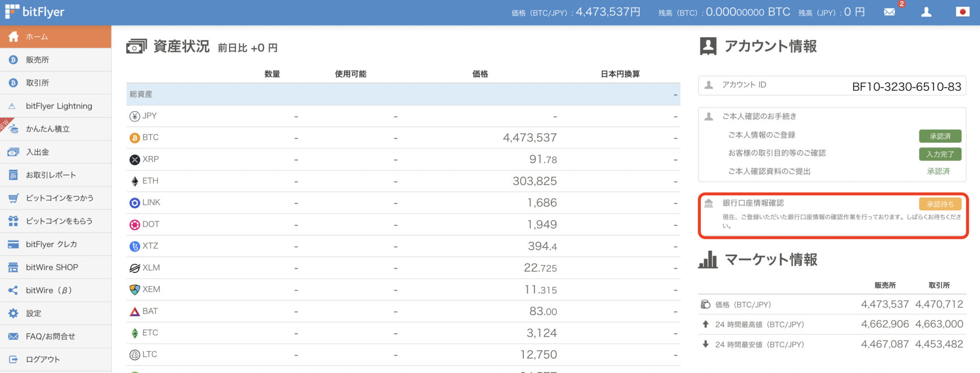Image resolution: width=980 pixels, height=373 pixels.
Task: Click the LTC coin icon in asset table
Action: point(135,355)
